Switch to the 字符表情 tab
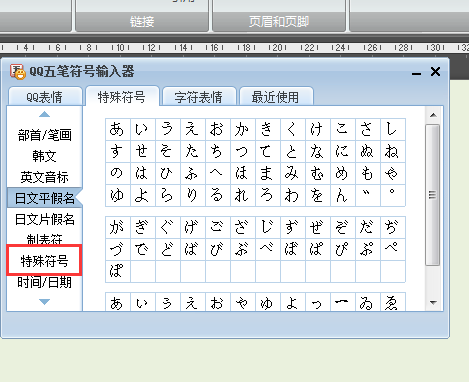 pyautogui.click(x=199, y=97)
